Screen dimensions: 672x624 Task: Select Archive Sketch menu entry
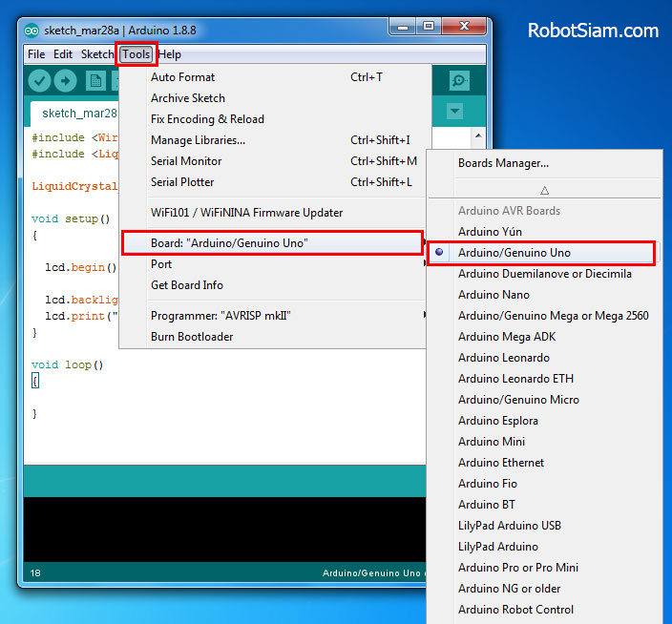coord(274,98)
